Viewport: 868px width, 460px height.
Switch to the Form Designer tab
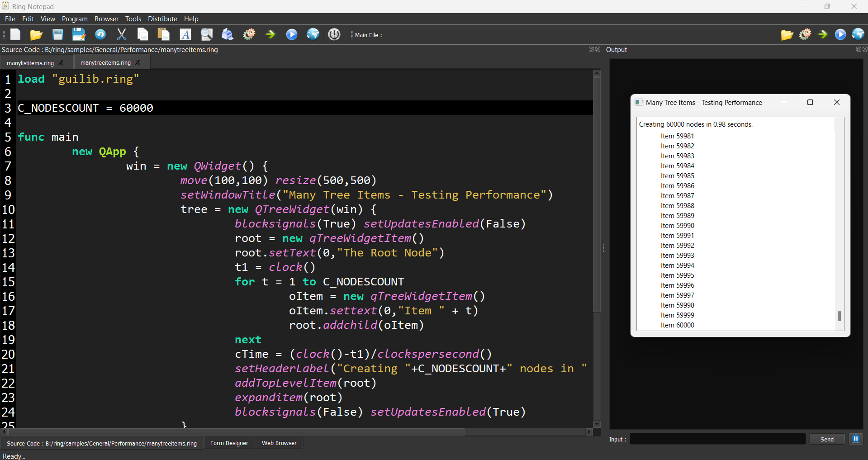tap(229, 443)
